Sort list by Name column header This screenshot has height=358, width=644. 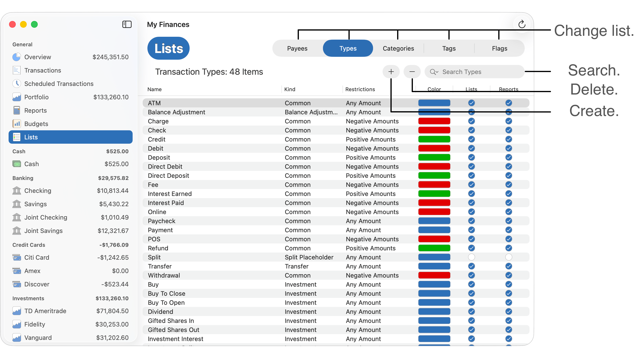(155, 89)
